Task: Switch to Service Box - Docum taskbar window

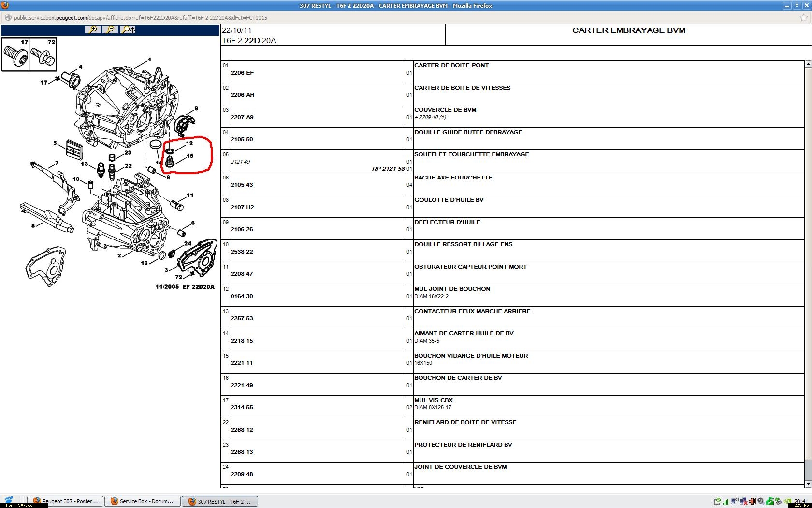Action: [143, 501]
